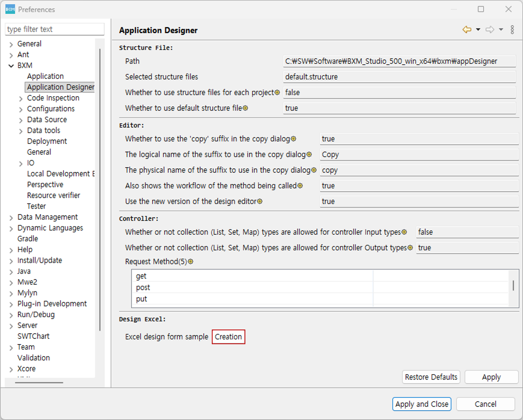Select Application under BXM
This screenshot has height=420, width=523.
(45, 76)
